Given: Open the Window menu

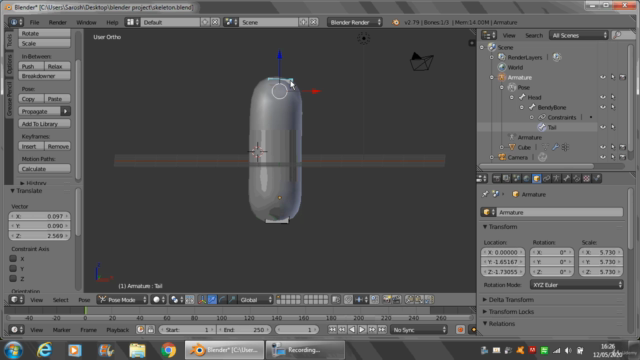Looking at the screenshot, I should [x=87, y=22].
